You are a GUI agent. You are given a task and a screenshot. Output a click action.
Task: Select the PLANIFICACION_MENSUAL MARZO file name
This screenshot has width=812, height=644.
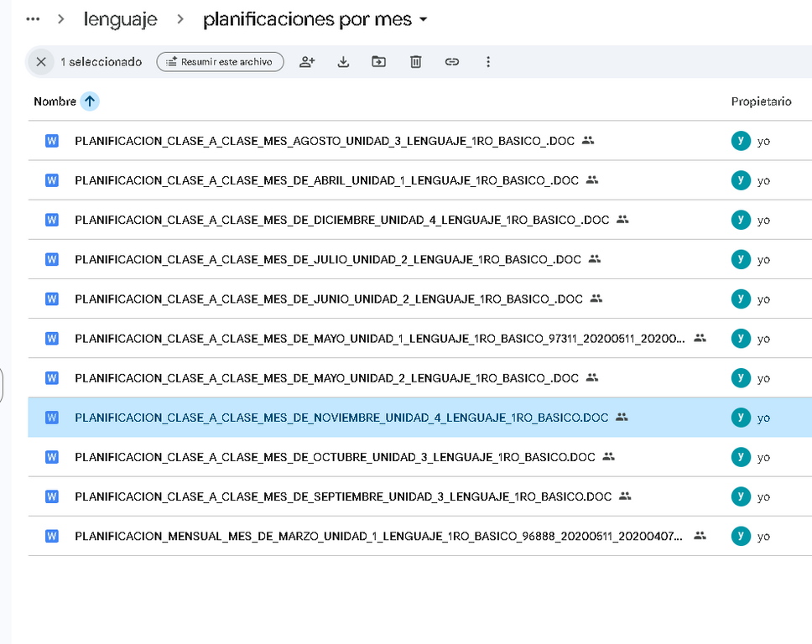pyautogui.click(x=378, y=537)
